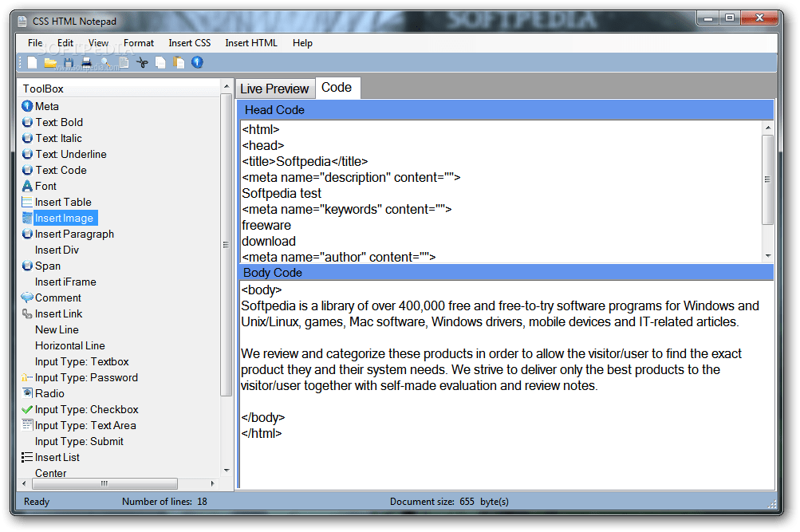Click the Input Type: Password key icon
800x532 pixels.
27,377
